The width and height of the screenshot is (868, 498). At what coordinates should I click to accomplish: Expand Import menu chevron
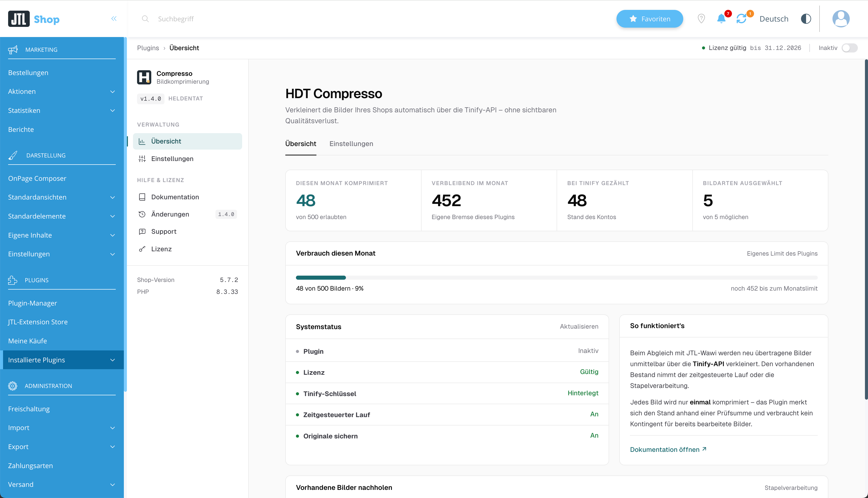(113, 428)
